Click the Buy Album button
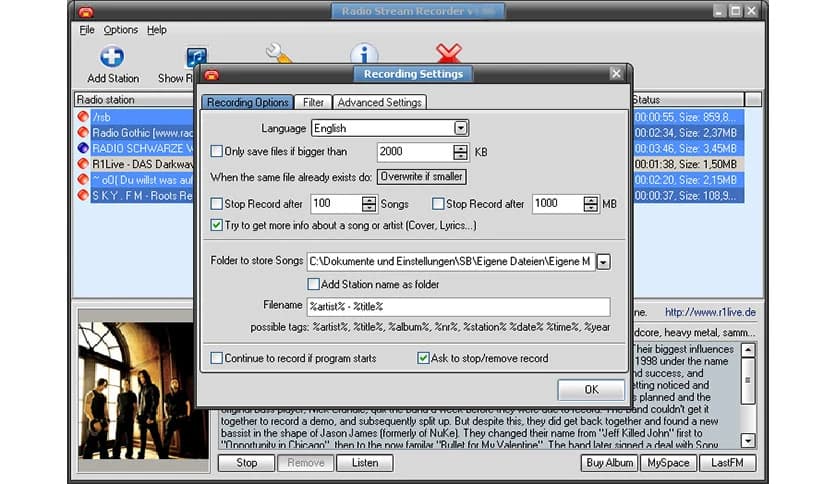This screenshot has height=484, width=836. [x=609, y=463]
